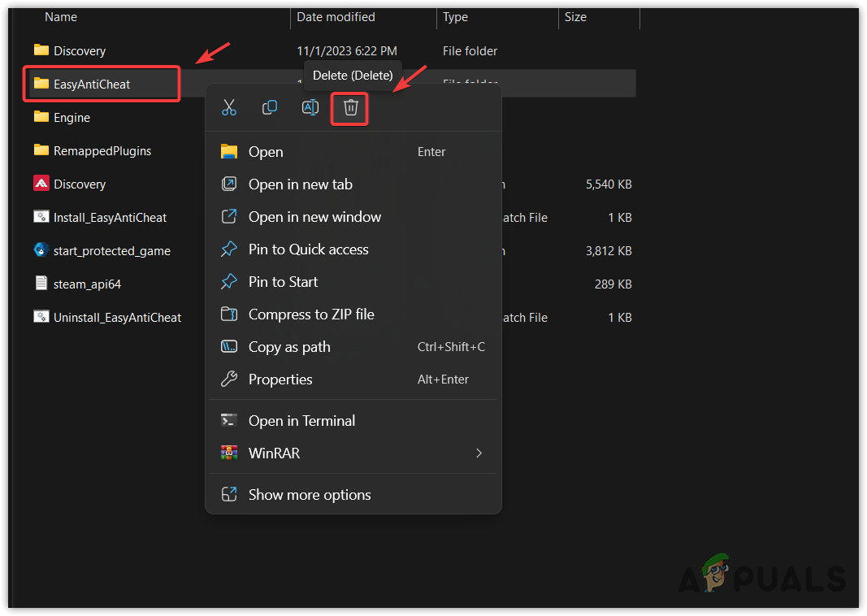This screenshot has width=867, height=616.
Task: Select the WinRAR menu entry
Action: [x=353, y=453]
